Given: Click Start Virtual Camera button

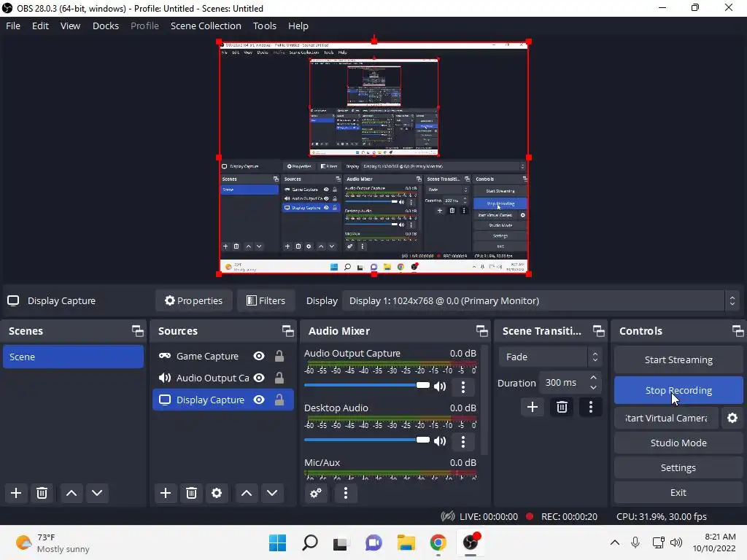Looking at the screenshot, I should [666, 418].
